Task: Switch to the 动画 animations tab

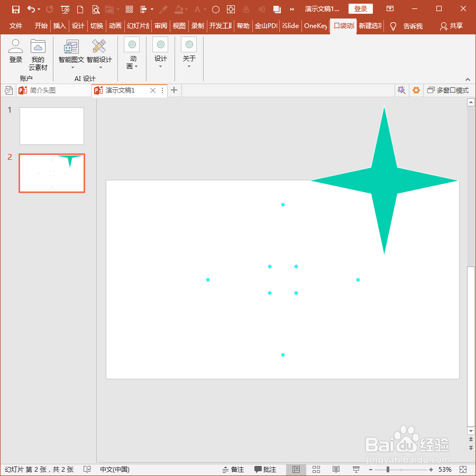Action: [115, 26]
